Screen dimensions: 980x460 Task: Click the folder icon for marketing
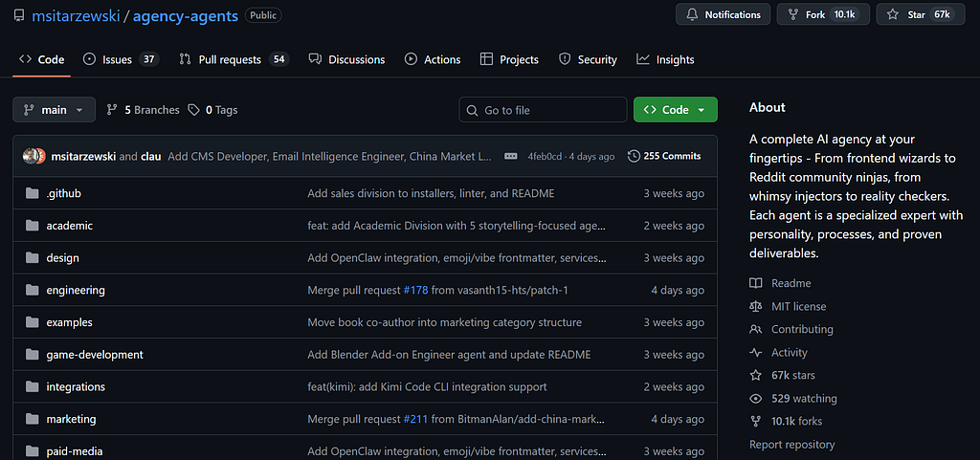[33, 420]
